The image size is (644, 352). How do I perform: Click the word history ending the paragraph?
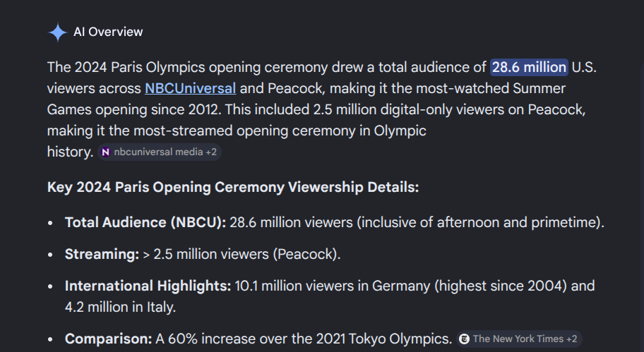coord(68,152)
